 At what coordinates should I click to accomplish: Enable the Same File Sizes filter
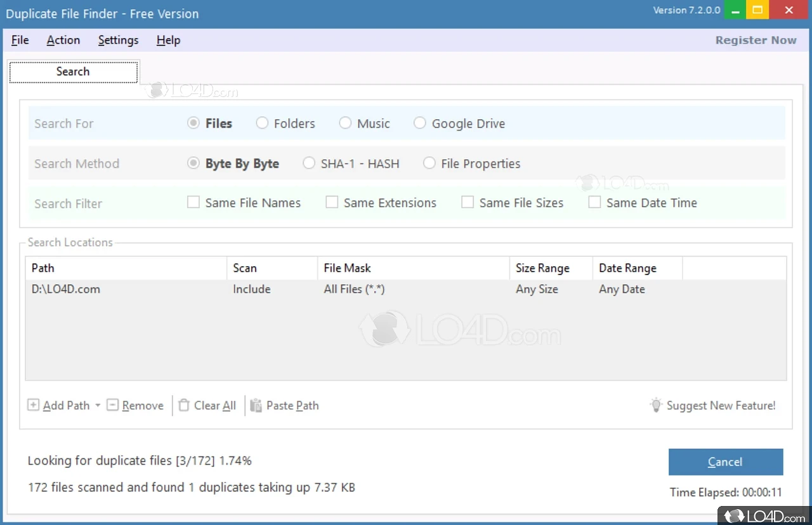click(x=468, y=202)
